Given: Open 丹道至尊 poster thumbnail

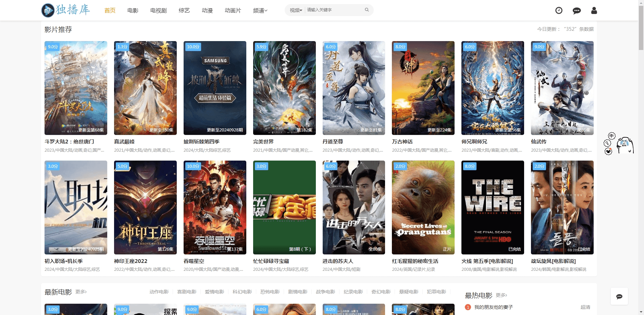Looking at the screenshot, I should click(x=354, y=88).
